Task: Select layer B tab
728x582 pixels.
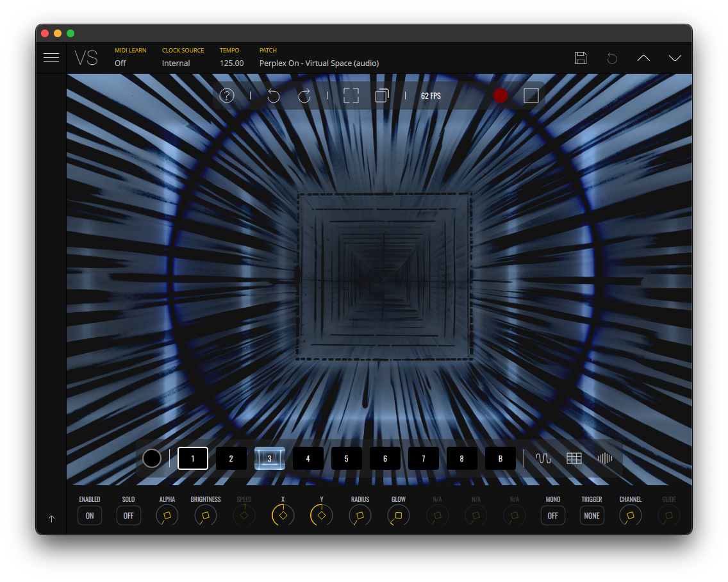Action: click(500, 458)
